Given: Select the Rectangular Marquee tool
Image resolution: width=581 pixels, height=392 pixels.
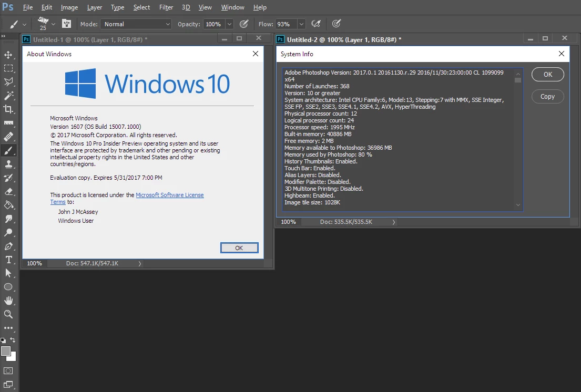Looking at the screenshot, I should [8, 68].
